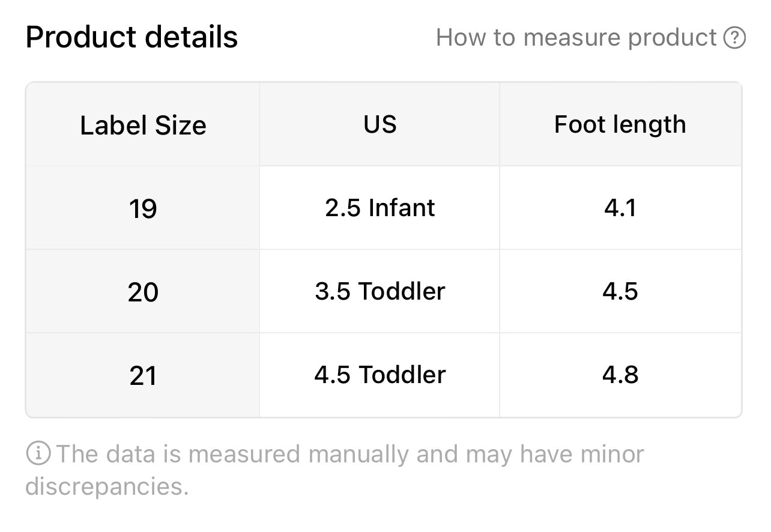Screen dimensions: 771x532
Task: Select the US column header
Action: click(379, 125)
